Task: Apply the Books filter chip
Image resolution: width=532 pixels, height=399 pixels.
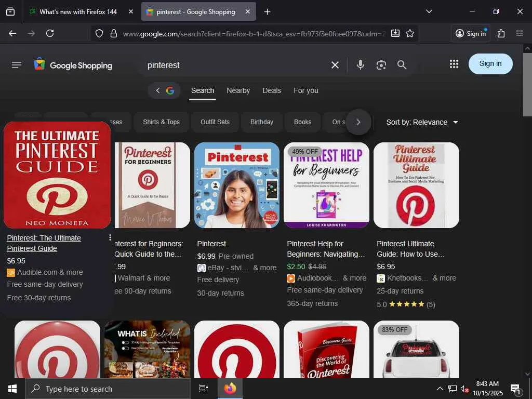Action: click(x=303, y=122)
